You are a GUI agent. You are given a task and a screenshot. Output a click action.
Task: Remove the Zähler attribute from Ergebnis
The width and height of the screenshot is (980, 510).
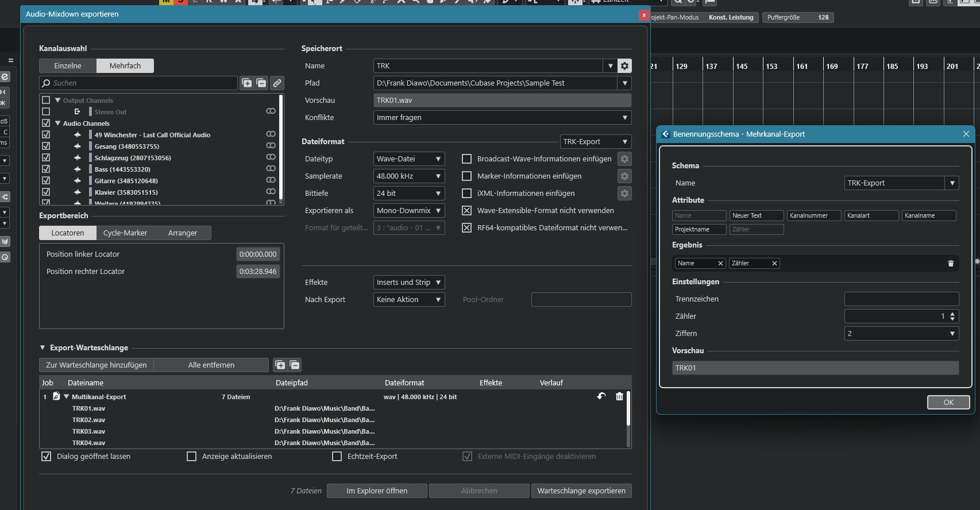pyautogui.click(x=774, y=264)
